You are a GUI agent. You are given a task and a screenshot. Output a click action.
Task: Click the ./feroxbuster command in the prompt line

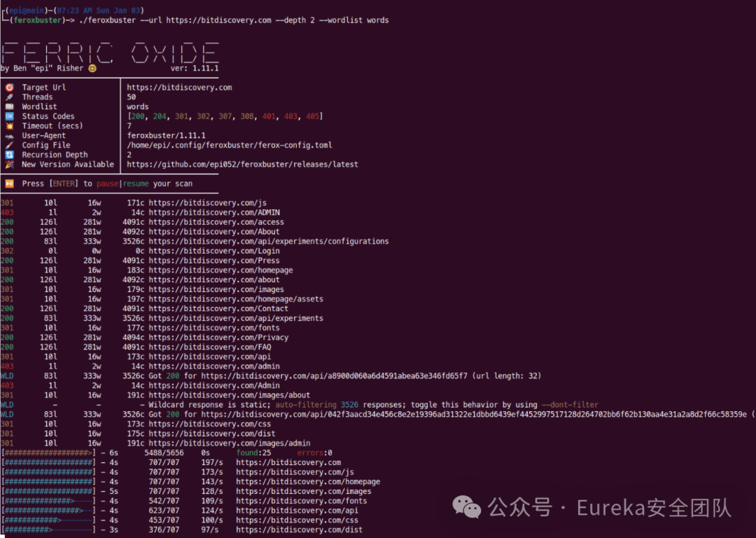107,20
